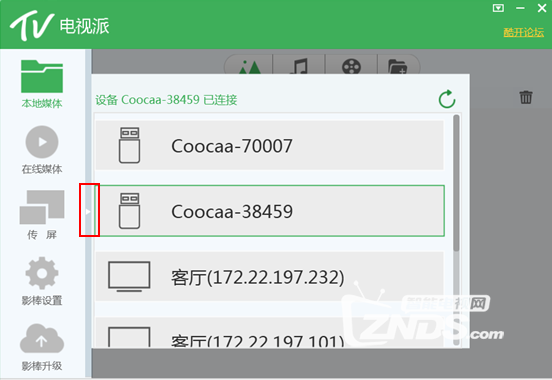
Task: Click the trash delete icon
Action: point(526,97)
